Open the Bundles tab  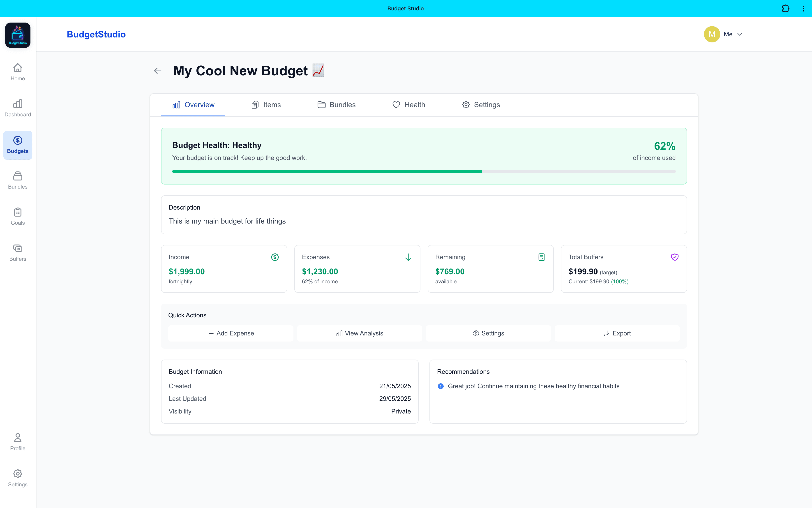click(x=336, y=105)
